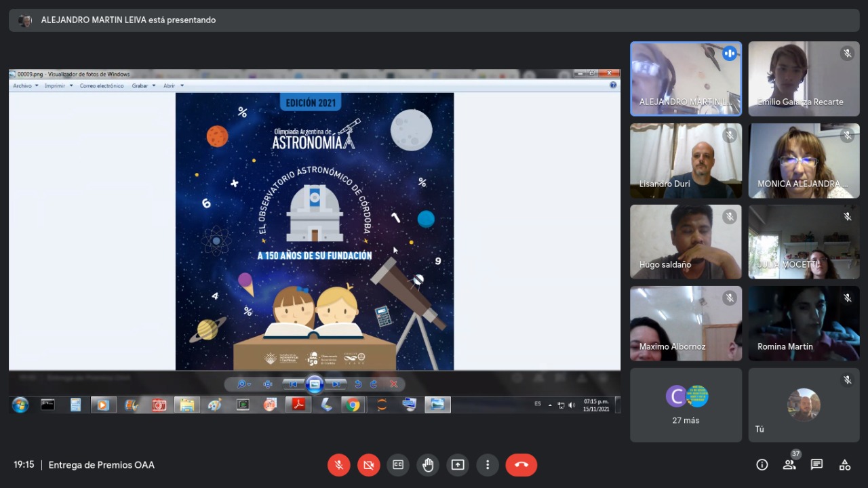Delete the photo with red X
Viewport: 868px width, 488px height.
click(x=393, y=384)
